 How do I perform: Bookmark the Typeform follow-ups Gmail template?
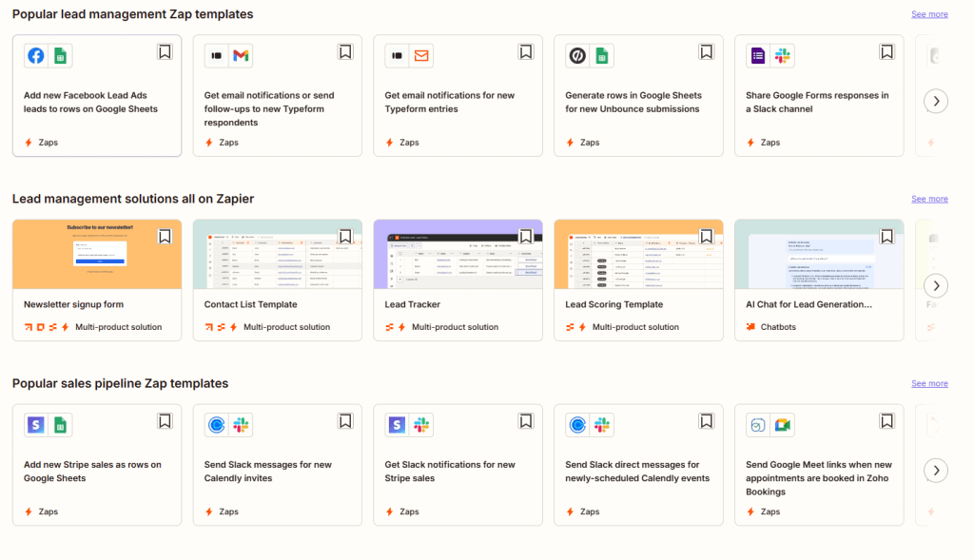tap(345, 51)
